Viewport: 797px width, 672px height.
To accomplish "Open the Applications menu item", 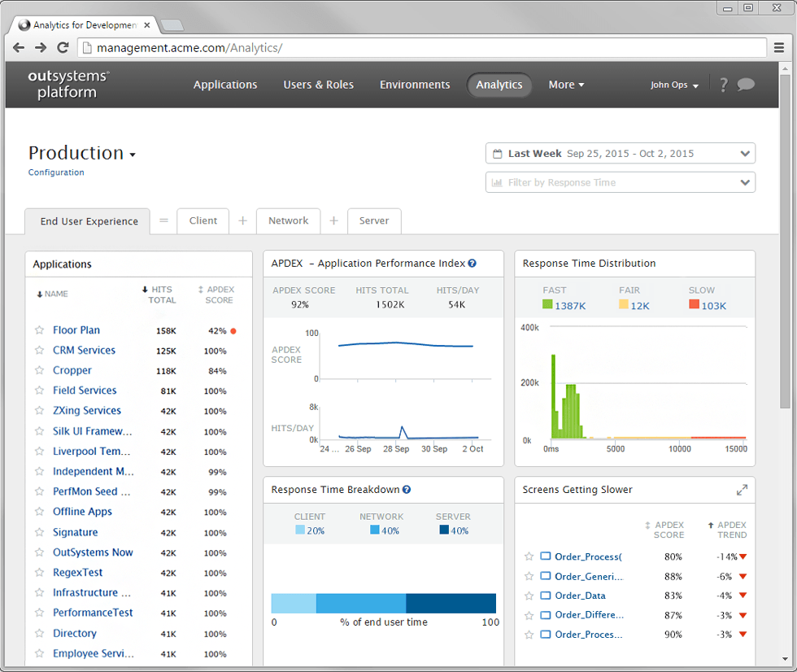I will 225,85.
